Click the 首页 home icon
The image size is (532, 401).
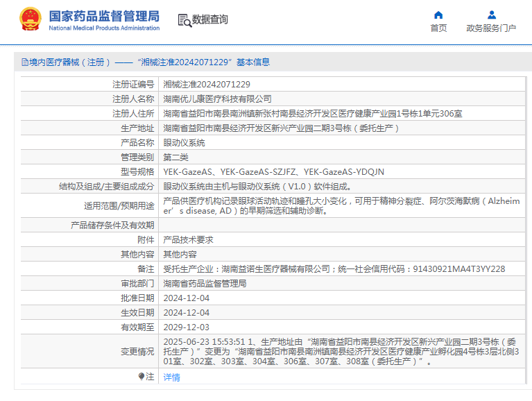[438, 15]
